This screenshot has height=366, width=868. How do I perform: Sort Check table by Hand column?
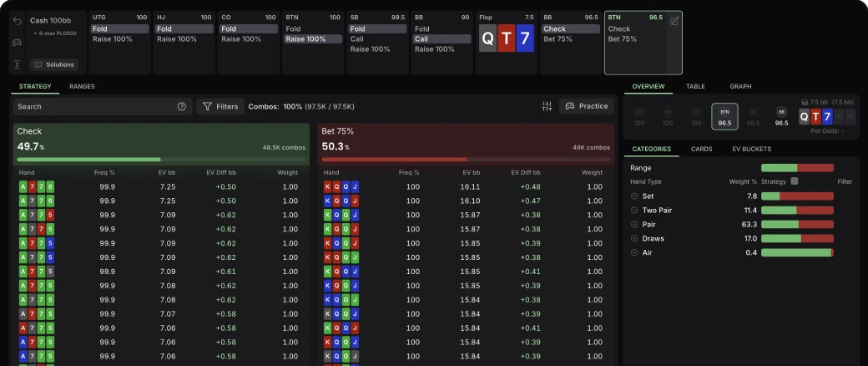coord(27,172)
